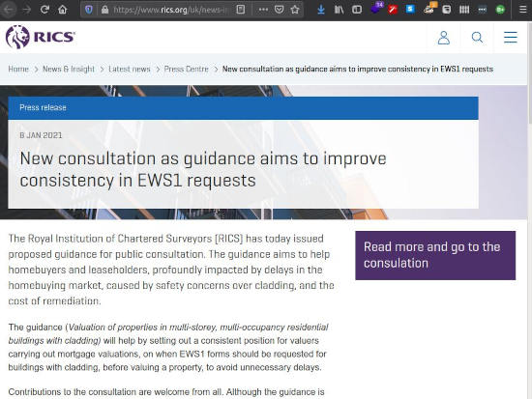Go to Home breadcrumb
532x399 pixels.
(18, 70)
